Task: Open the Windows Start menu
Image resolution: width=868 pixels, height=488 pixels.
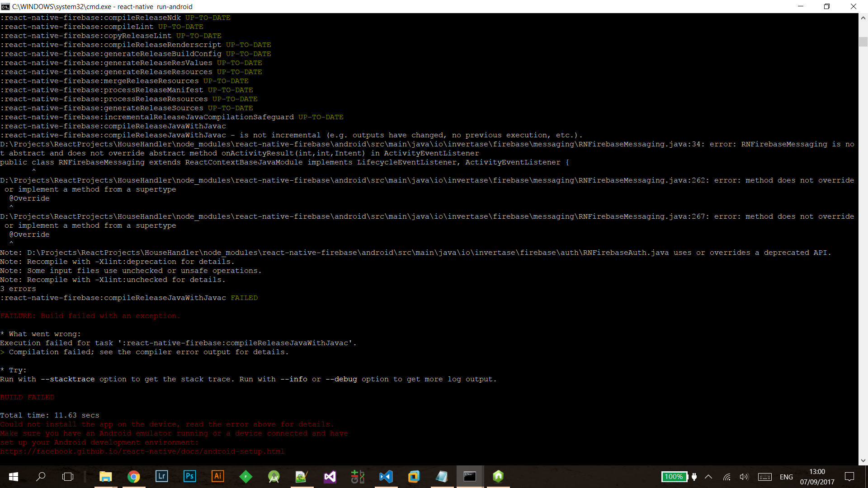Action: click(14, 477)
